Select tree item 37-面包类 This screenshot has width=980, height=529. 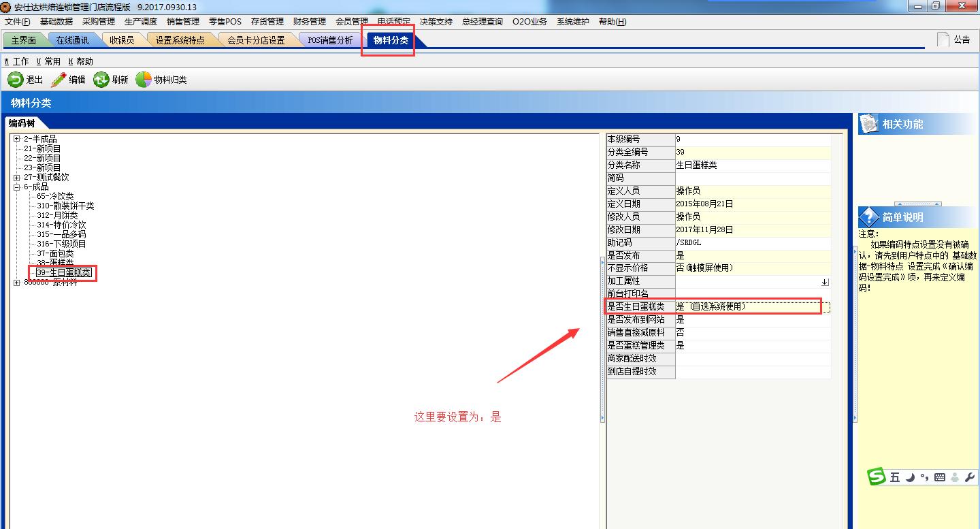pos(55,253)
